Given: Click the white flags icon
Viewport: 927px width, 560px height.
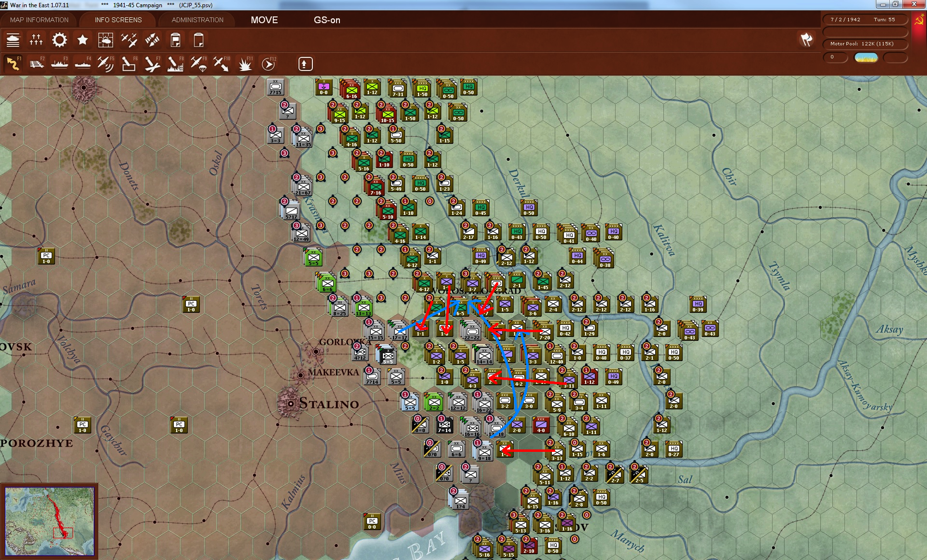Looking at the screenshot, I should pyautogui.click(x=806, y=40).
